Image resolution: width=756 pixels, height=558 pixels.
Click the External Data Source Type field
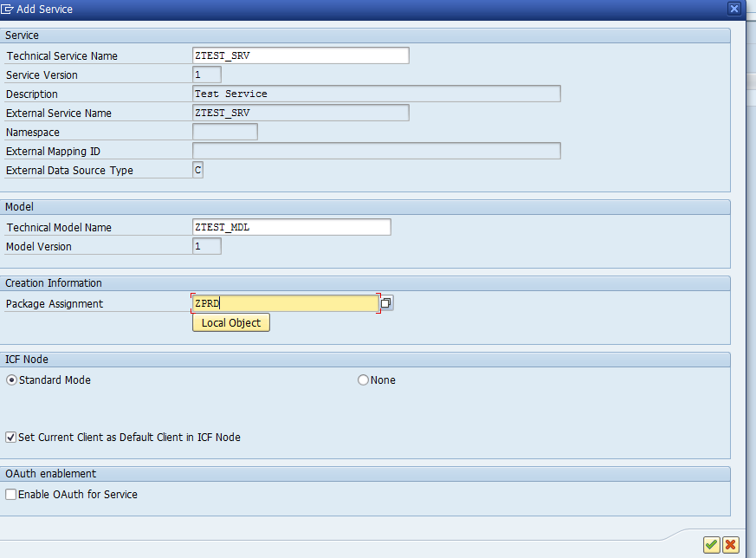click(197, 170)
